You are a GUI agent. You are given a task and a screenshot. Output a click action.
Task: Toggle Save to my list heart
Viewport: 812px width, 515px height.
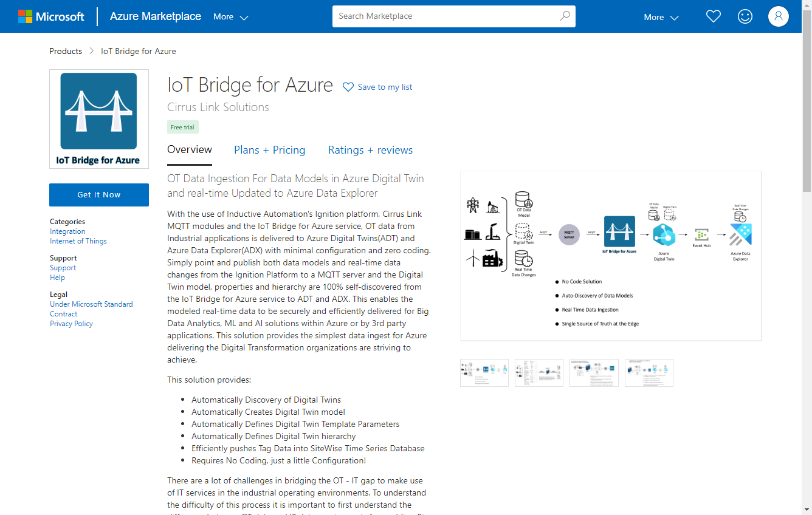click(x=348, y=87)
